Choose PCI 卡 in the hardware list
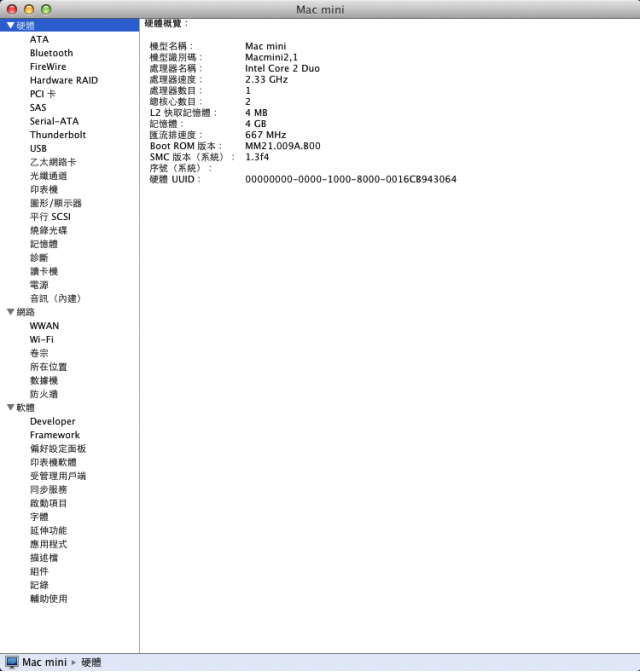This screenshot has width=640, height=672. (43, 94)
